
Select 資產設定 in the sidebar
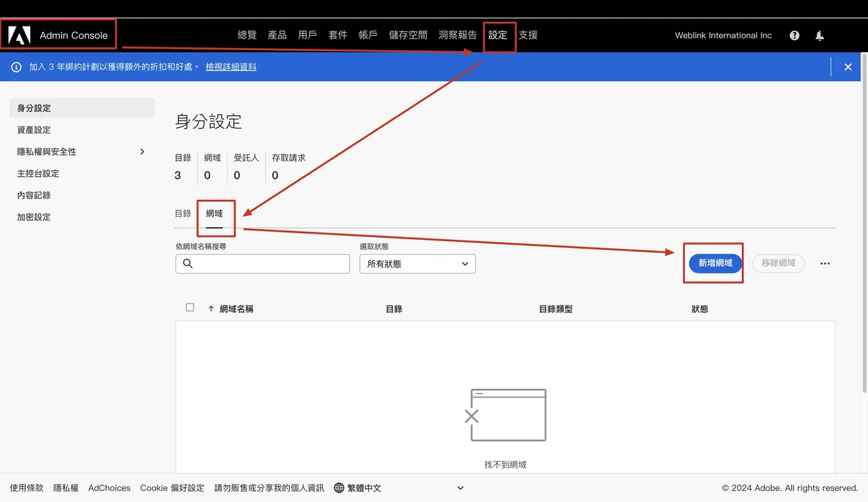82,130
